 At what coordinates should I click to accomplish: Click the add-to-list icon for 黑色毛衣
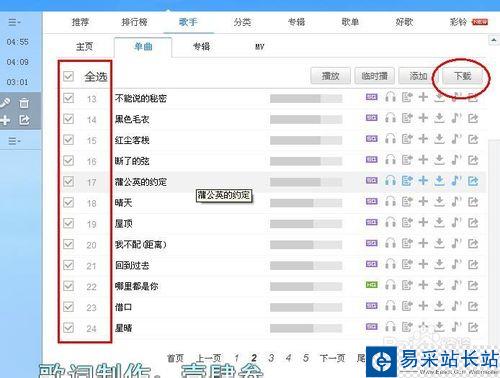click(x=407, y=118)
